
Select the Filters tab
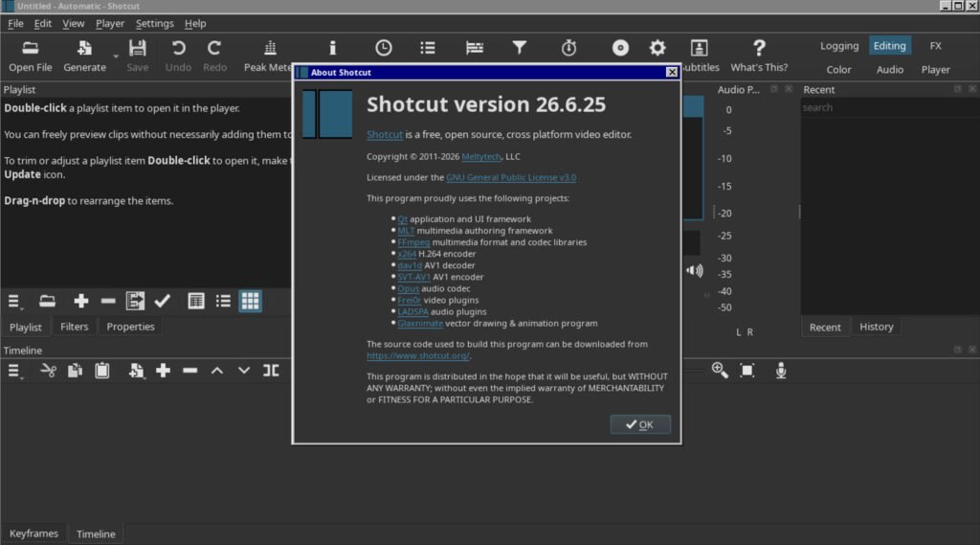pyautogui.click(x=74, y=327)
